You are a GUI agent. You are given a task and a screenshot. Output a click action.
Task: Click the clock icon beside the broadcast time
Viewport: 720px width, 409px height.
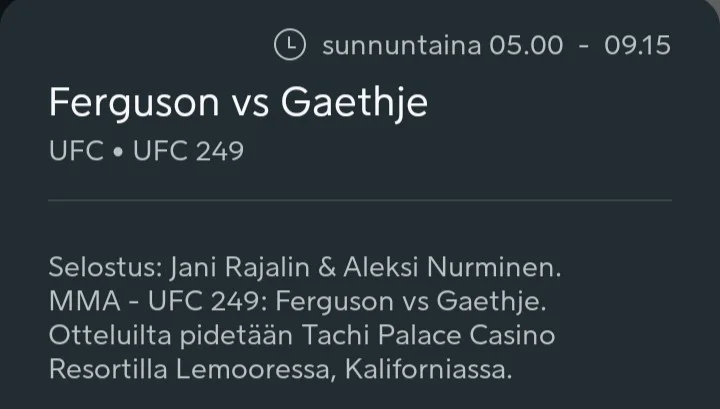(289, 45)
